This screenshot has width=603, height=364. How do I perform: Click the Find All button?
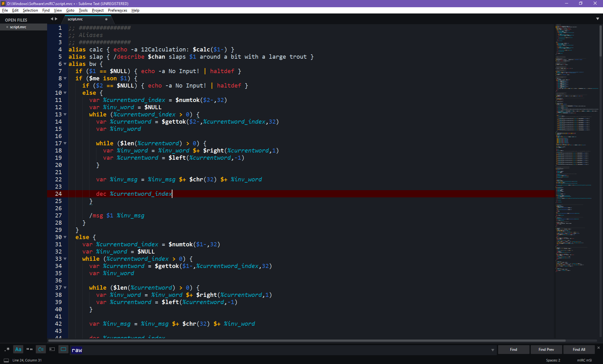(x=579, y=350)
